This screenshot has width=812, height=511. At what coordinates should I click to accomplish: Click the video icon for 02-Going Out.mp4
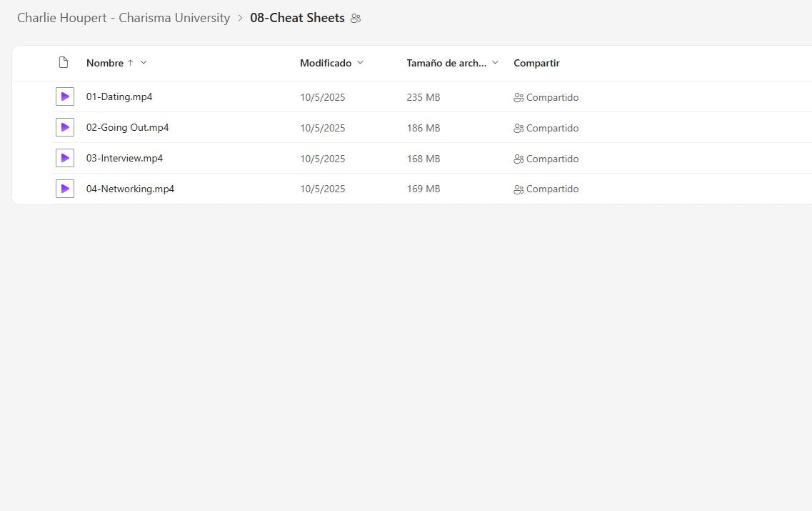click(65, 127)
